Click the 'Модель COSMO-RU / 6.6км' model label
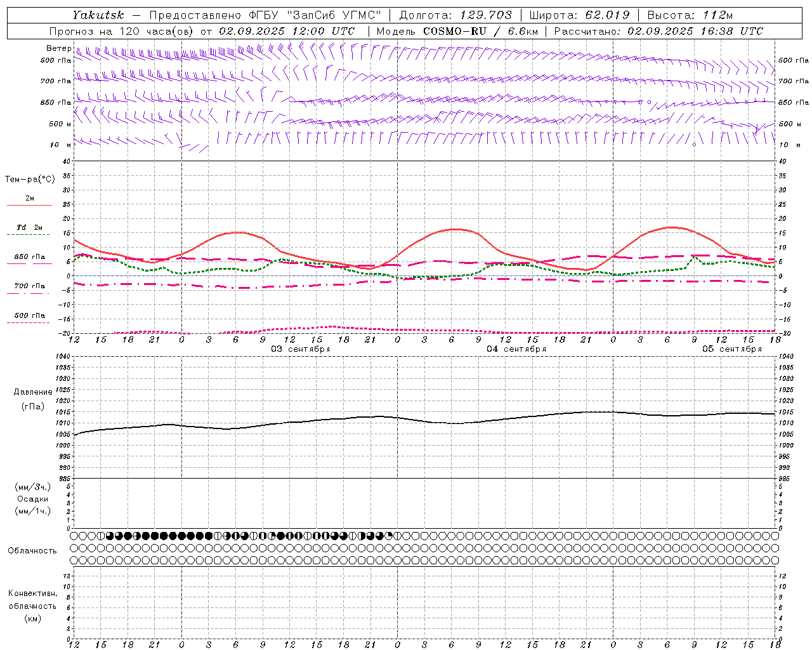The width and height of the screenshot is (812, 650). [x=457, y=31]
